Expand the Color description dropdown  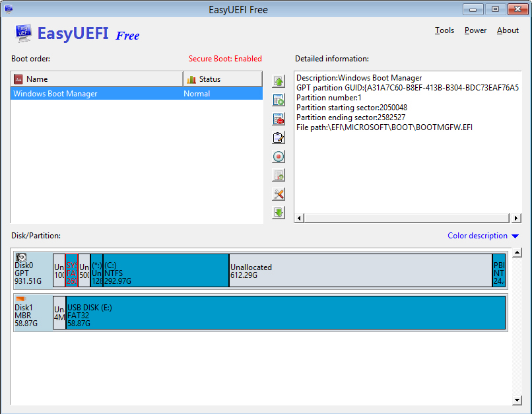tap(483, 236)
